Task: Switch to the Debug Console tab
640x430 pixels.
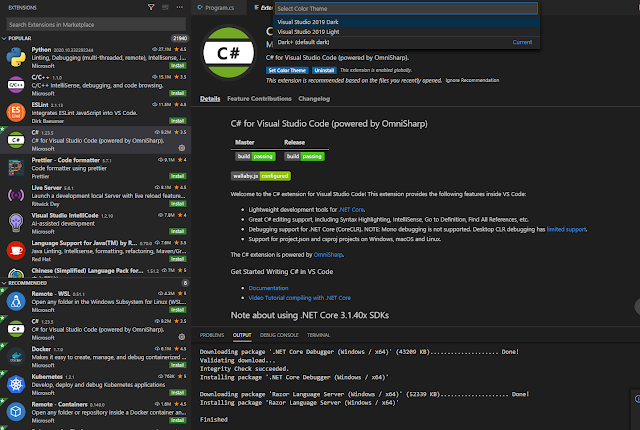Action: click(279, 335)
